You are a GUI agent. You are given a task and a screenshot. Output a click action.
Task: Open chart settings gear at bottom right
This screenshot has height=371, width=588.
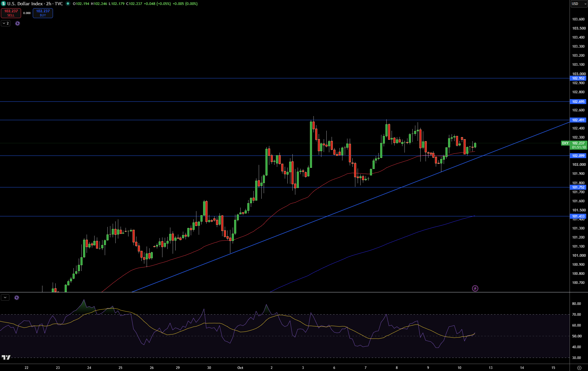579,368
